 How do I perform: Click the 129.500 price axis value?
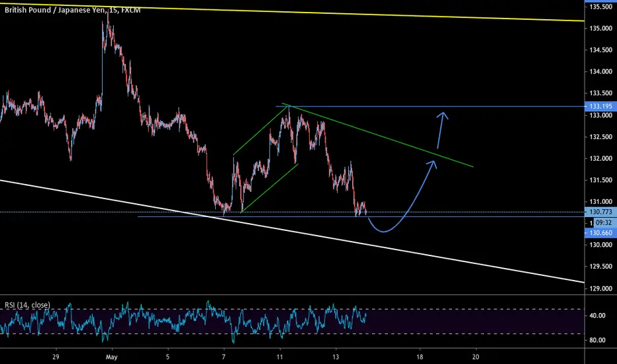pyautogui.click(x=601, y=267)
